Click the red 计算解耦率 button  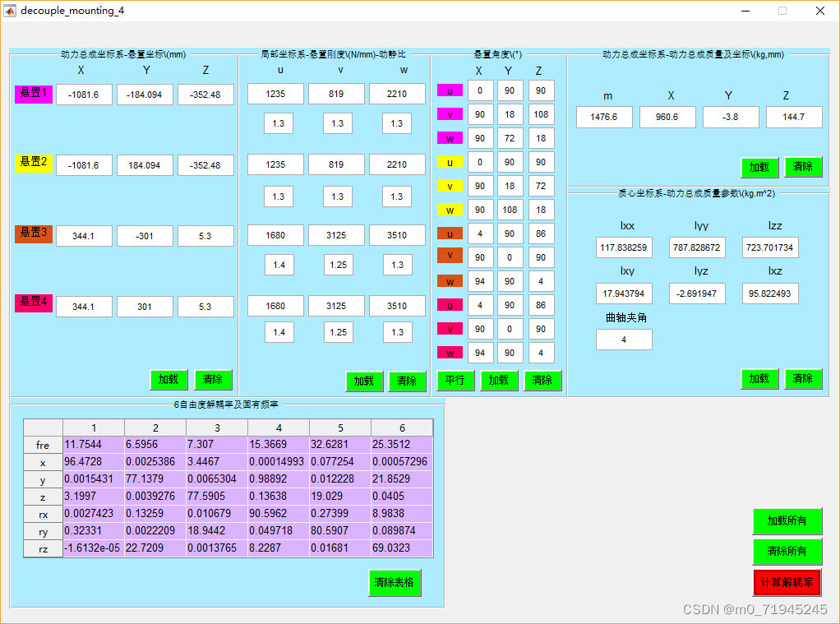787,582
